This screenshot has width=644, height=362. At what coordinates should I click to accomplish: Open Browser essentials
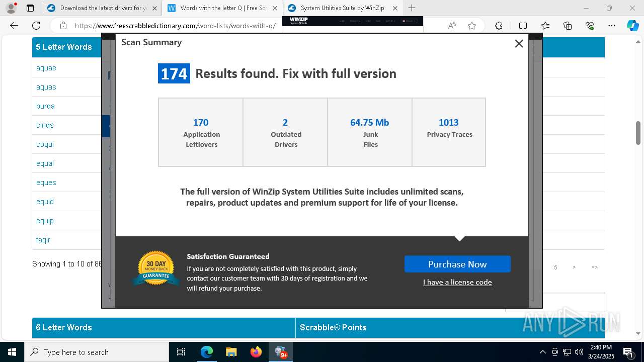[590, 26]
